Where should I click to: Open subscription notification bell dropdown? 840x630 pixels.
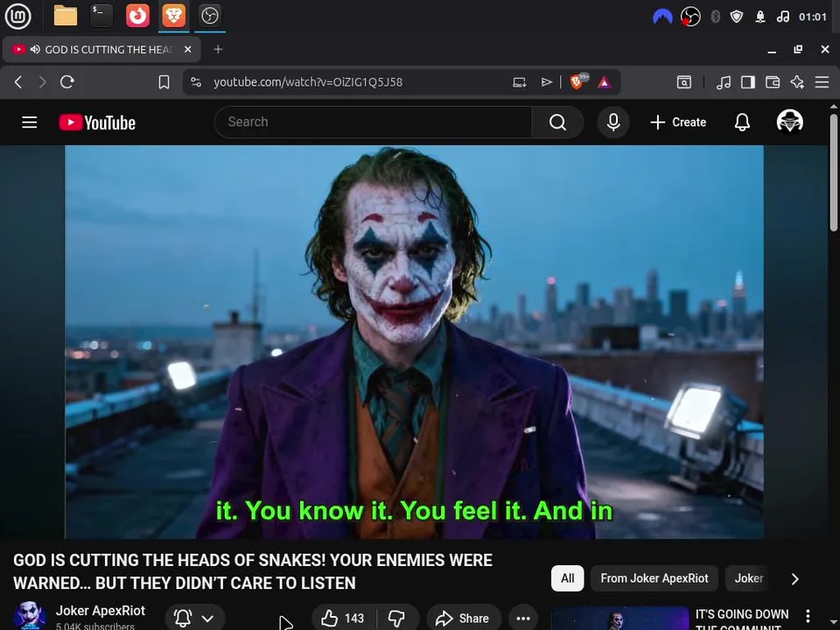(195, 619)
